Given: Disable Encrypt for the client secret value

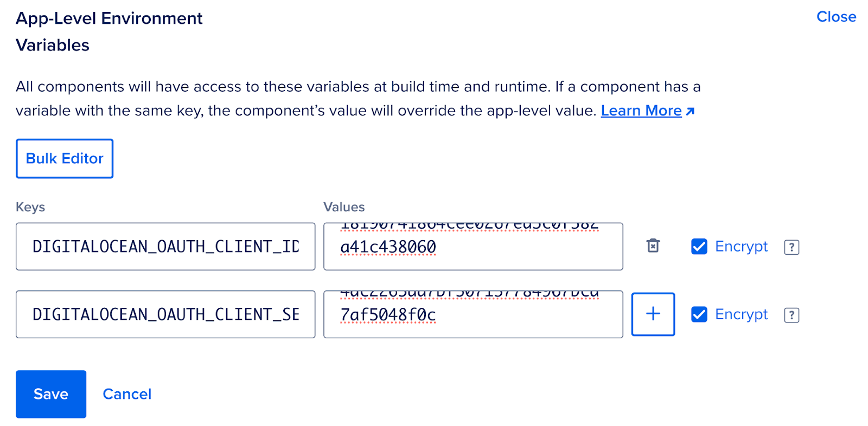Looking at the screenshot, I should [x=699, y=314].
